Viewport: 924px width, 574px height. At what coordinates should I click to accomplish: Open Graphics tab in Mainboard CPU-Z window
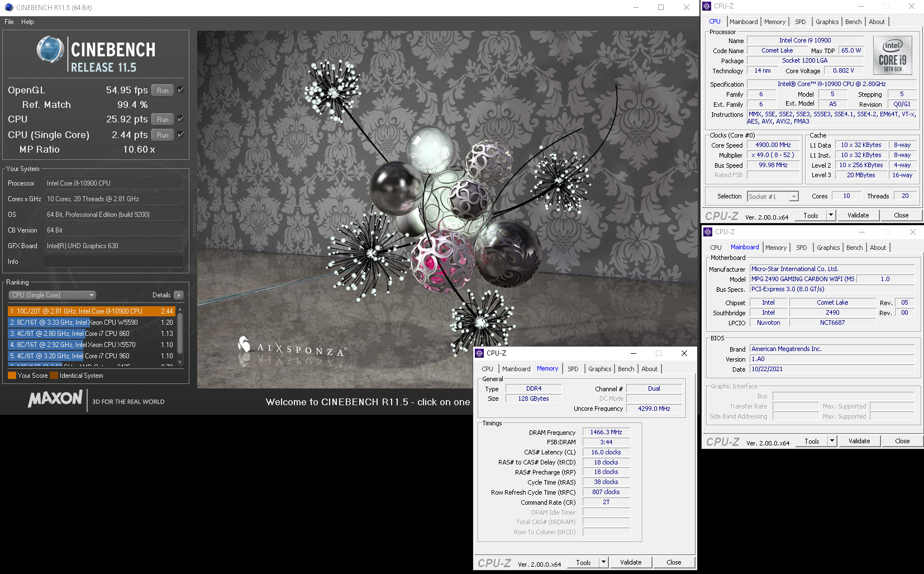pos(828,248)
